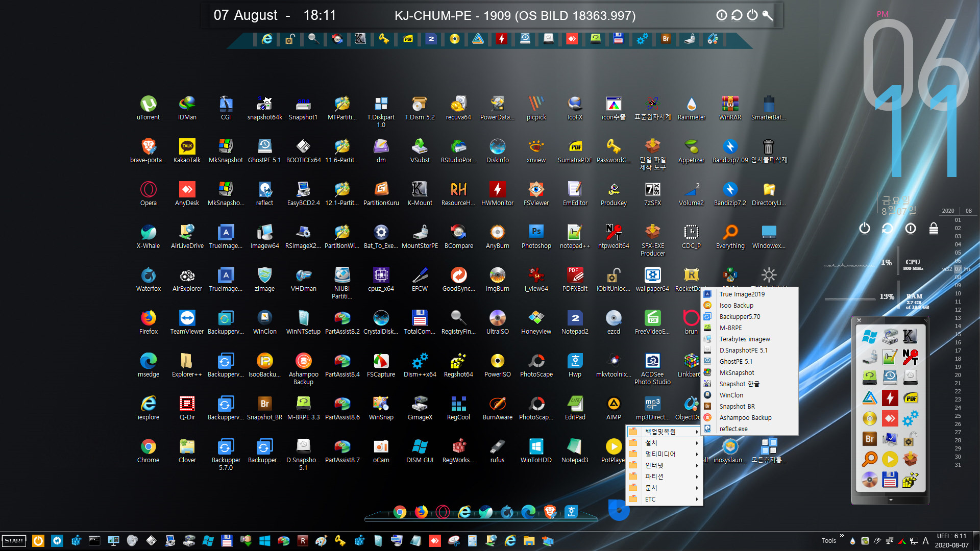The width and height of the screenshot is (980, 551).
Task: Close the small launcher panel
Action: pos(859,320)
